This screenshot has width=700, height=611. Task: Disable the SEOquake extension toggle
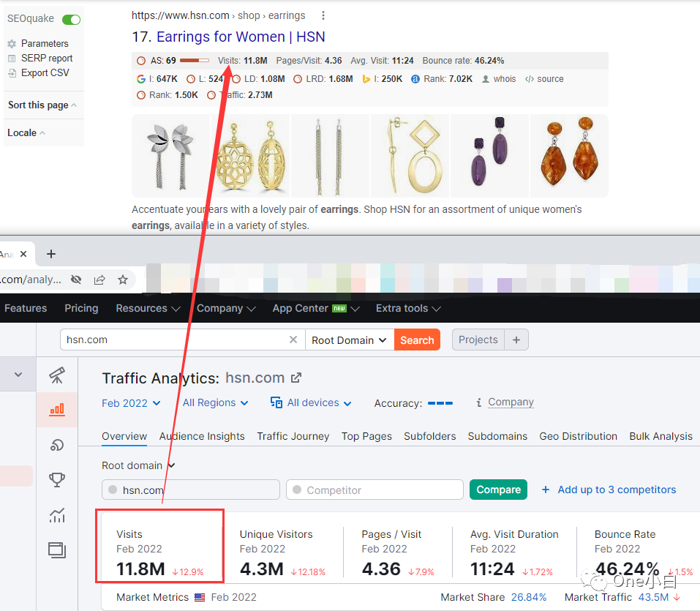[x=70, y=19]
